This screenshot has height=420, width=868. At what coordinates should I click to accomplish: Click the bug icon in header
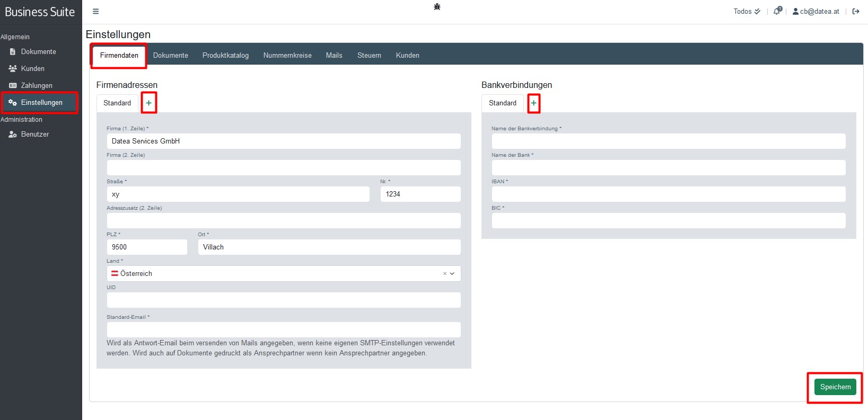(x=437, y=7)
